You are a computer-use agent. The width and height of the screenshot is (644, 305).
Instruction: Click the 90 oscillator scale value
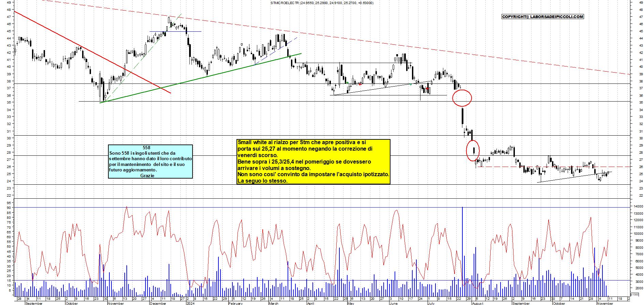pos(9,208)
